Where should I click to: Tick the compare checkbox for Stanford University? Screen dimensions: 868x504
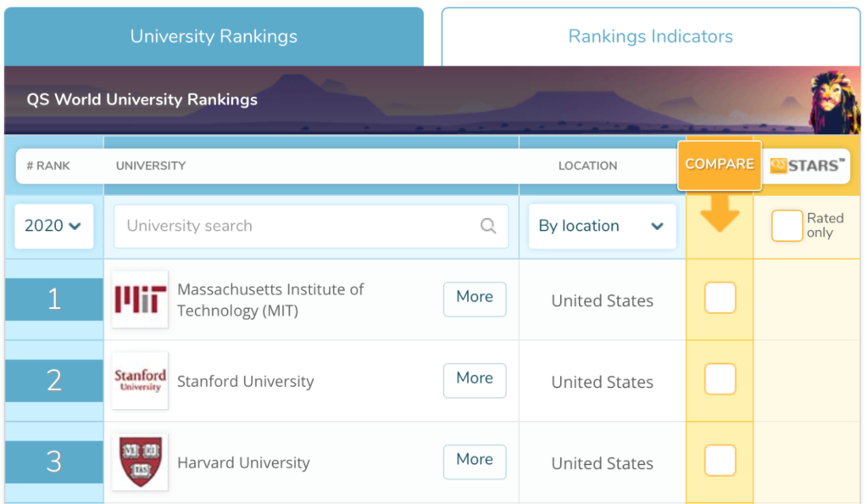point(720,379)
